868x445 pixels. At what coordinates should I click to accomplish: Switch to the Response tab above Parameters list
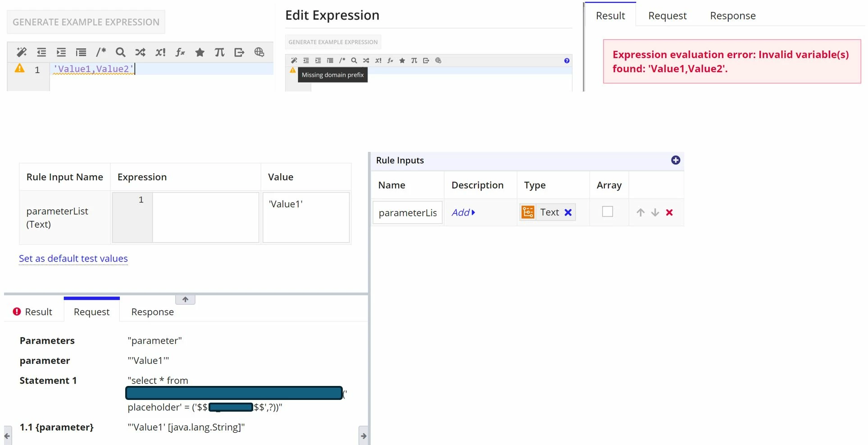click(152, 312)
